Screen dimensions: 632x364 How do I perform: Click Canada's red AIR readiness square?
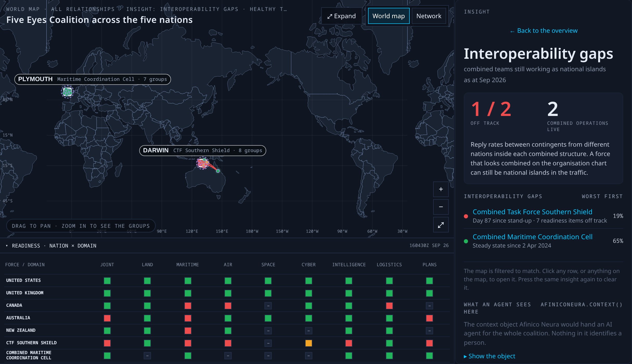pos(228,306)
